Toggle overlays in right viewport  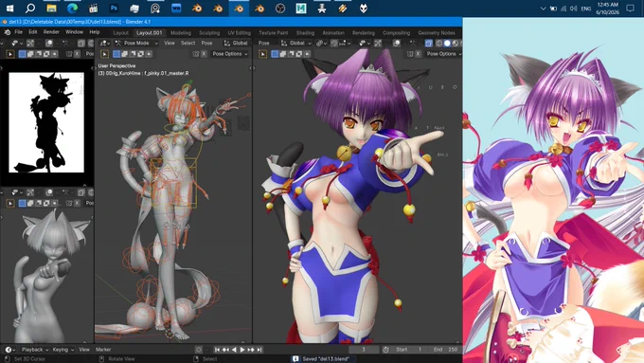(x=396, y=43)
